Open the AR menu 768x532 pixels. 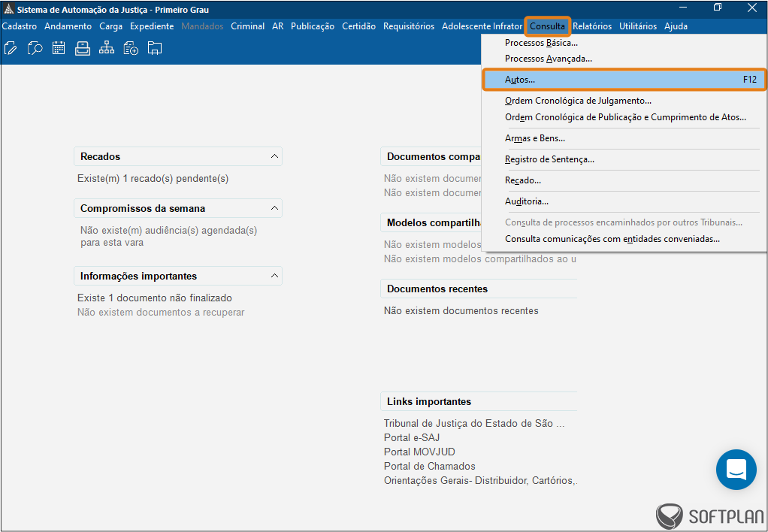(x=278, y=26)
